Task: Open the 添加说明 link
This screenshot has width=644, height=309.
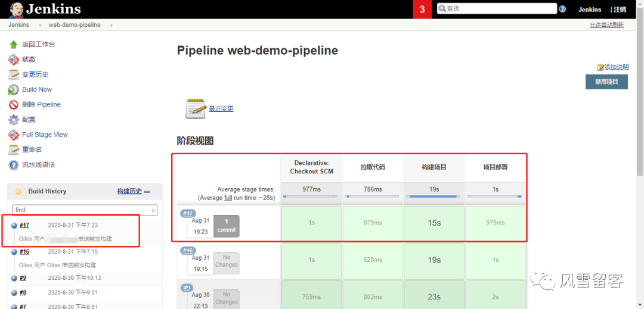Action: point(616,67)
